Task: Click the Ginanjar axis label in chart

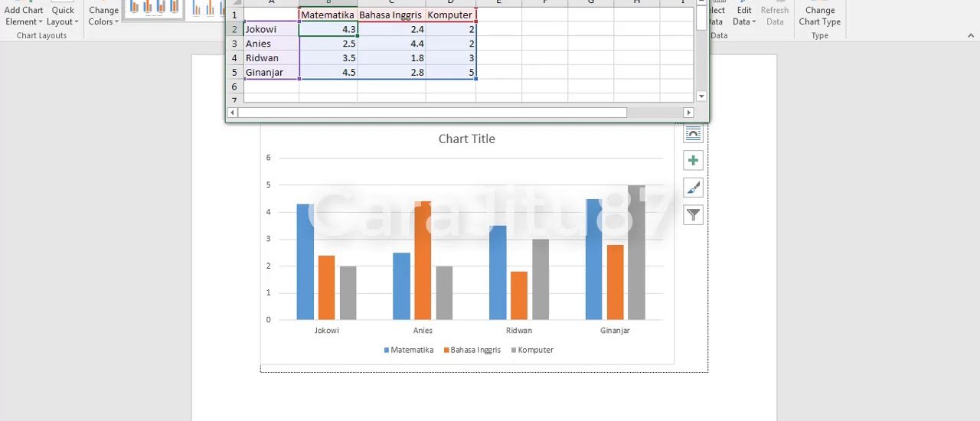Action: pyautogui.click(x=616, y=331)
